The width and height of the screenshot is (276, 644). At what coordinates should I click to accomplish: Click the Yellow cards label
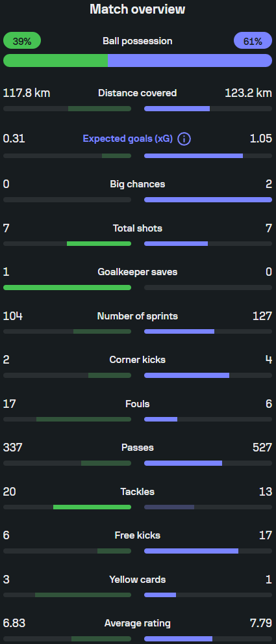tap(138, 580)
